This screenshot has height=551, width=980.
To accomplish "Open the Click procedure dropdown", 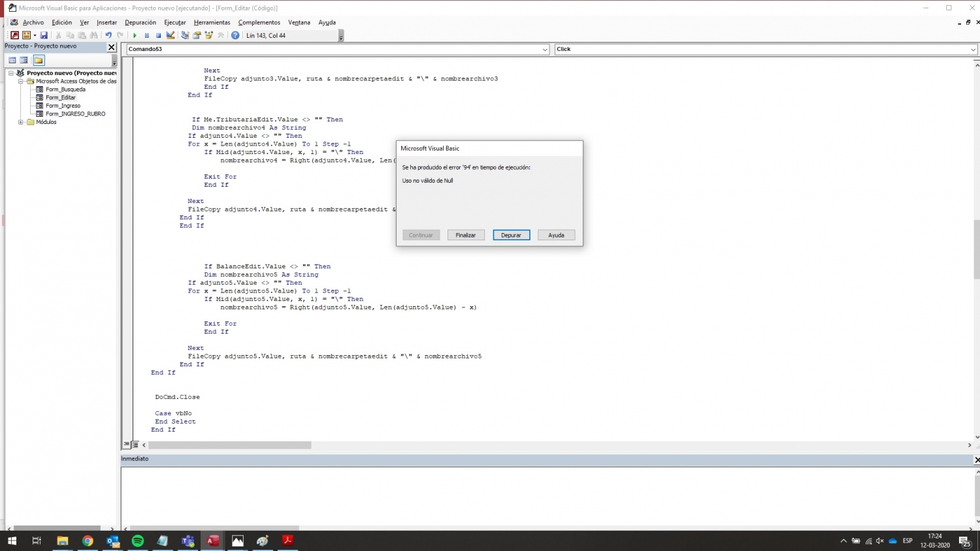I will coord(973,50).
